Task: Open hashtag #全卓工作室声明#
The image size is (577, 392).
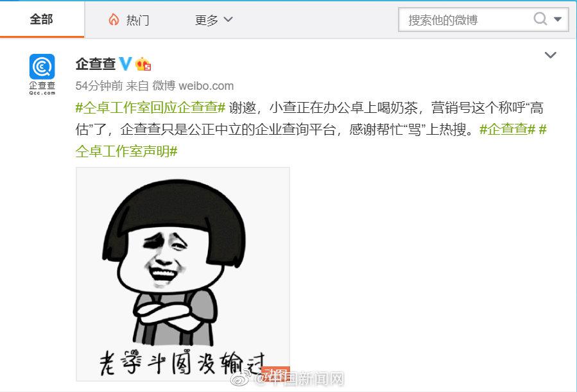Action: (x=126, y=151)
